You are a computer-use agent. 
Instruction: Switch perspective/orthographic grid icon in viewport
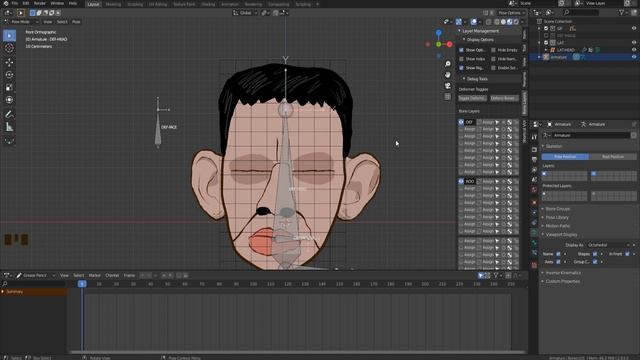point(448,97)
